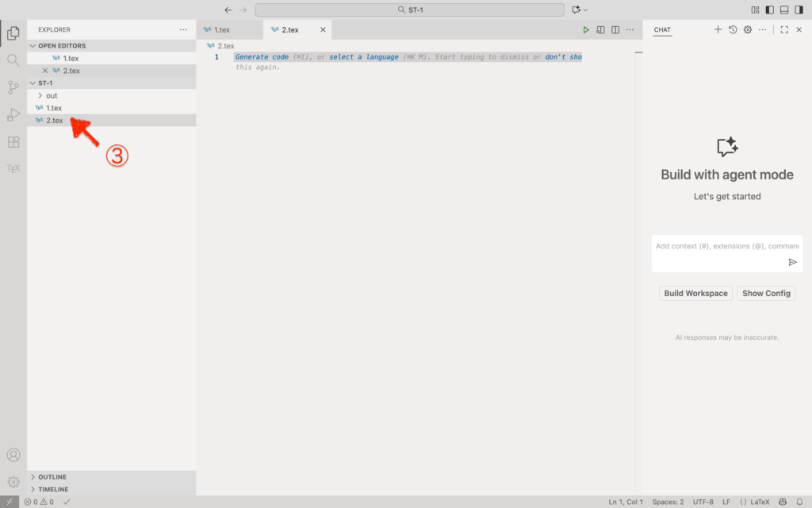Image resolution: width=812 pixels, height=508 pixels.
Task: Click the Run and Debug activity bar icon
Action: [x=13, y=115]
